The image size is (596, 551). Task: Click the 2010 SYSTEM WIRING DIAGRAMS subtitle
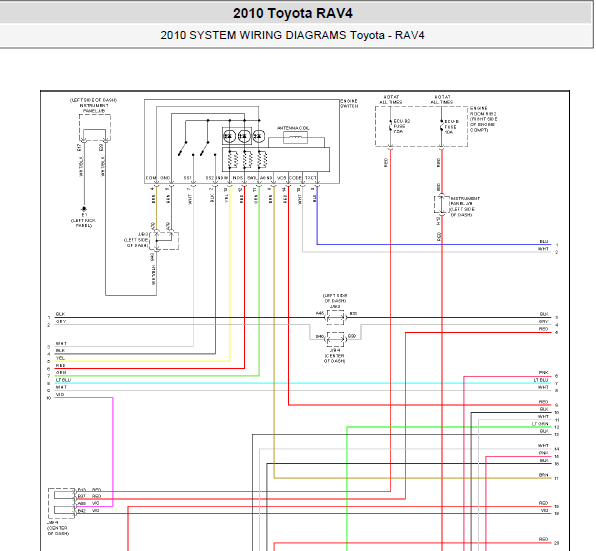coord(292,35)
